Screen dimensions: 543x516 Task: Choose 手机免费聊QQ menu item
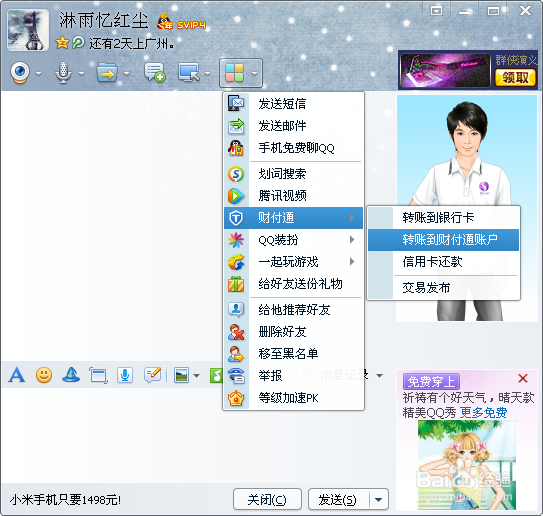pyautogui.click(x=293, y=148)
